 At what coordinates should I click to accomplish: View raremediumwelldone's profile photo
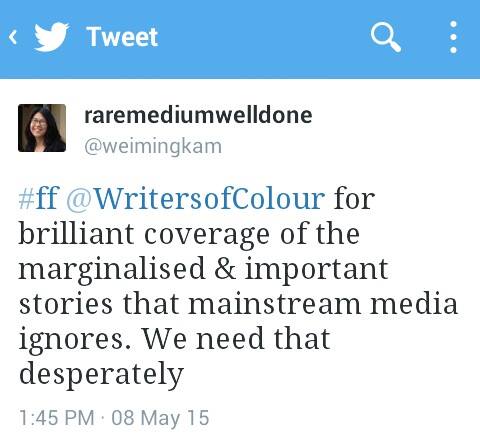(x=42, y=128)
